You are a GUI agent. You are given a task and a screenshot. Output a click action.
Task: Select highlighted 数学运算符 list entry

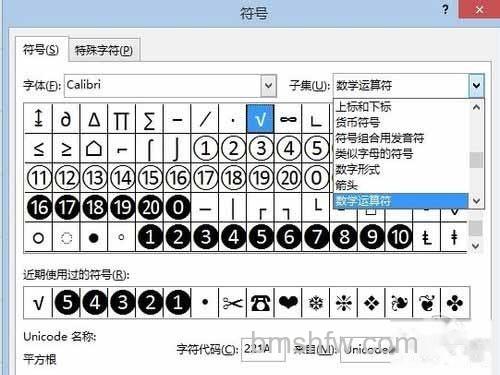click(x=401, y=201)
